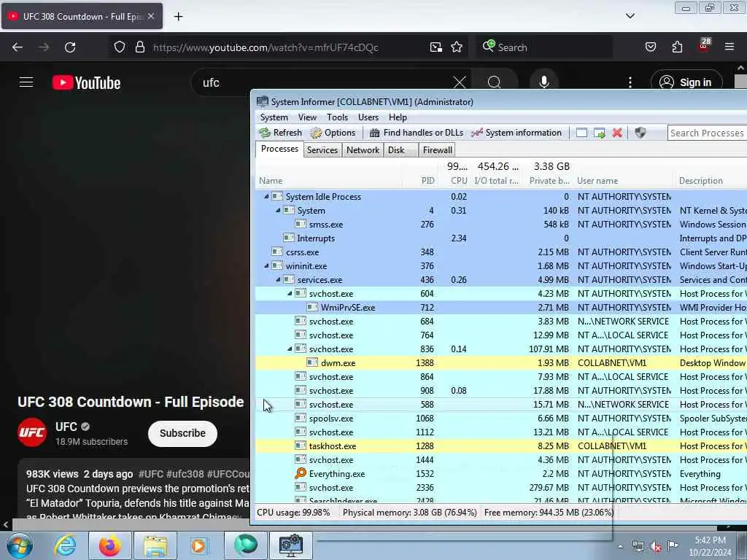The width and height of the screenshot is (747, 560).
Task: Sort by the Name column header
Action: [x=271, y=181]
